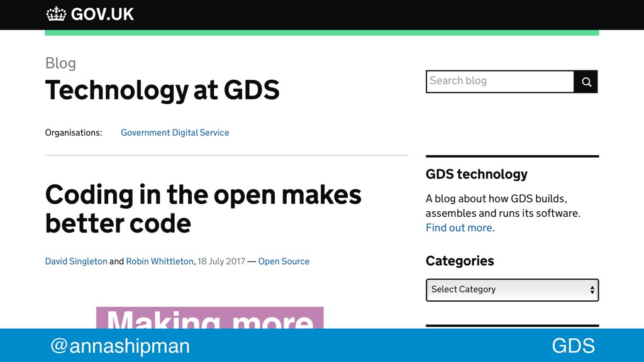Image resolution: width=644 pixels, height=362 pixels.
Task: Click the 'Technology at GDS' blog title
Action: pos(162,90)
